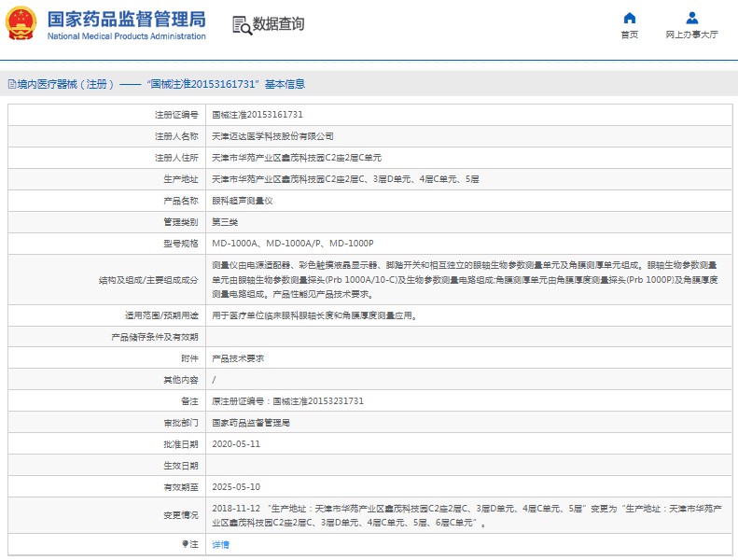
Task: Select expiry date 2025-05-10
Action: 236,487
